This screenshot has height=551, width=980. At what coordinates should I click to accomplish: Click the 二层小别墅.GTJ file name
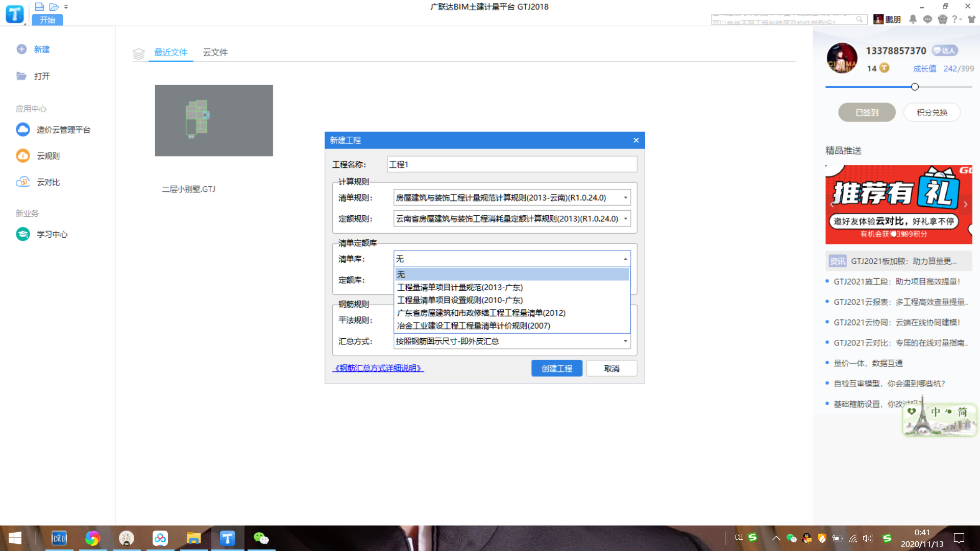pyautogui.click(x=188, y=189)
